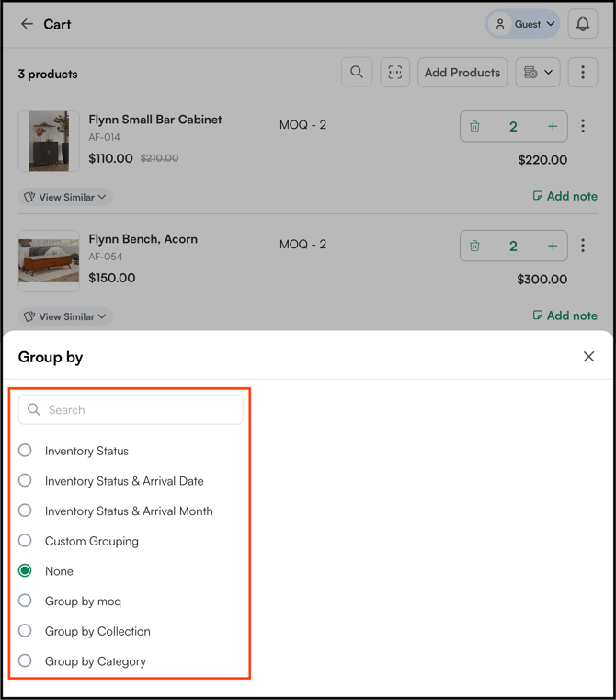Choose Group by Collection radio option
The width and height of the screenshot is (616, 700).
(25, 631)
